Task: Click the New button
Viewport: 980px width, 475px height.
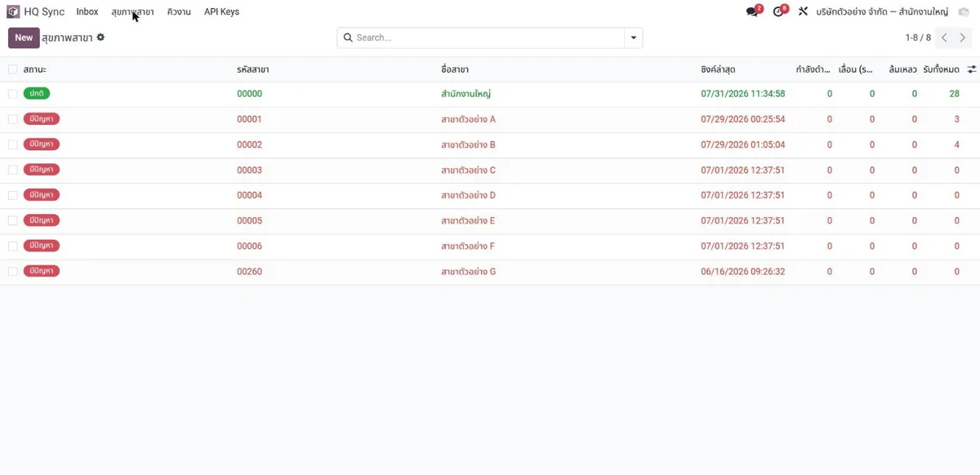Action: coord(24,38)
